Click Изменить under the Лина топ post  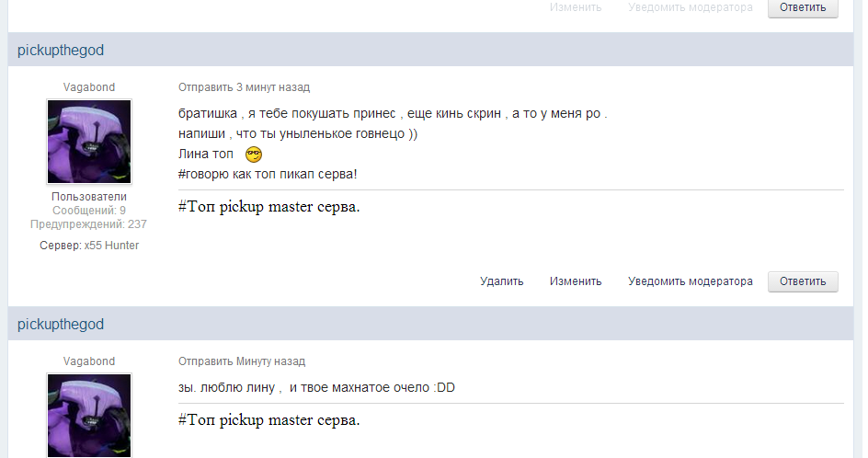click(x=576, y=281)
